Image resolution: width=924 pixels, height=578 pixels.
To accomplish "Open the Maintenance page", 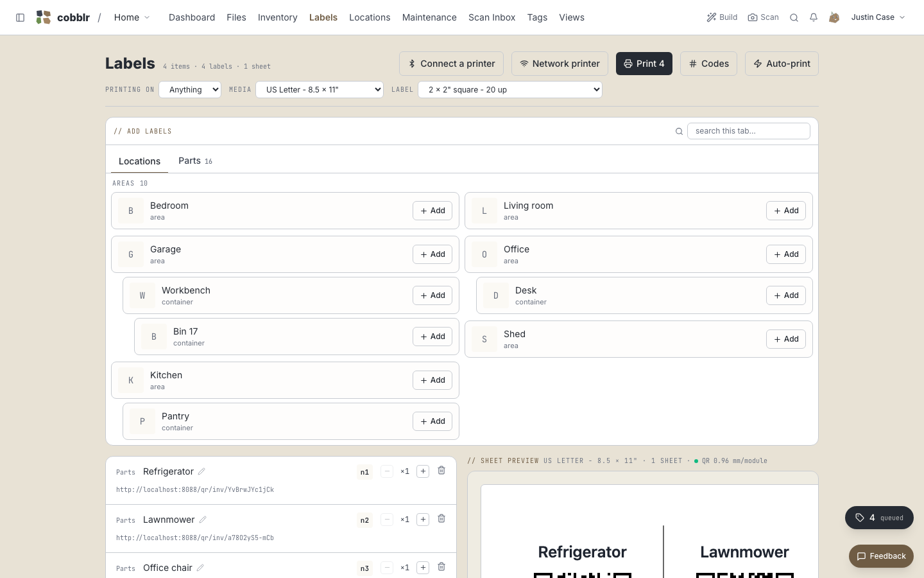I will [429, 17].
